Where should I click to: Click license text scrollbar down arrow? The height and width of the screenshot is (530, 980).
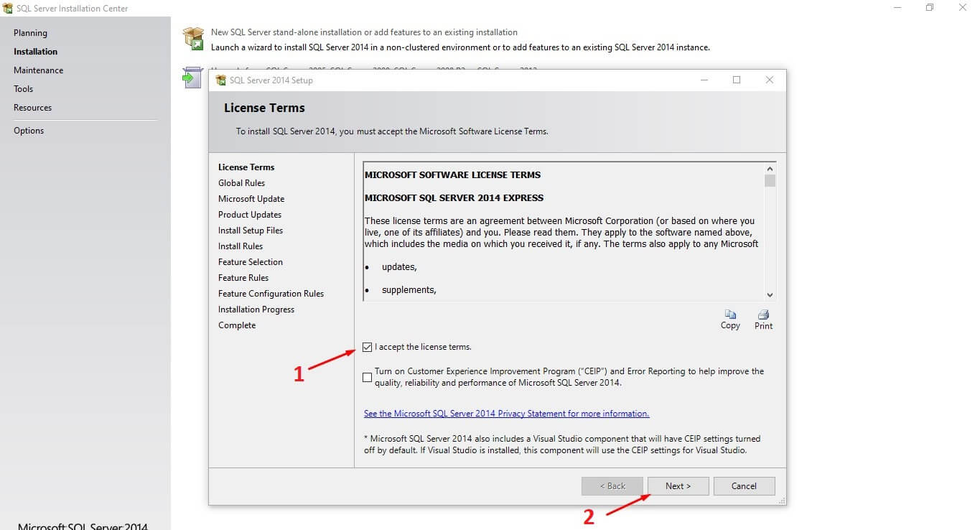pos(770,294)
